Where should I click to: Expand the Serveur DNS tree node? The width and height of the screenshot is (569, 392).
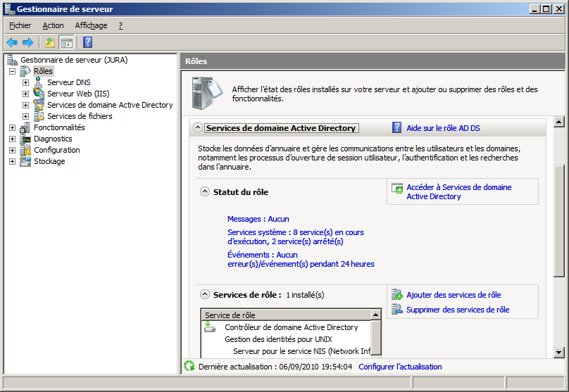pyautogui.click(x=26, y=82)
